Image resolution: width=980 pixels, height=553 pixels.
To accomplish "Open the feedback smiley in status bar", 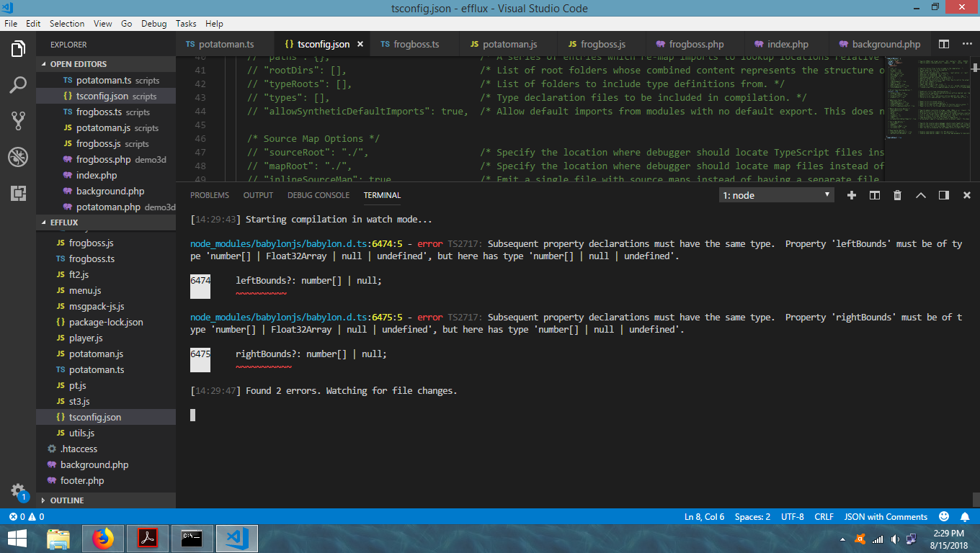I will point(945,517).
